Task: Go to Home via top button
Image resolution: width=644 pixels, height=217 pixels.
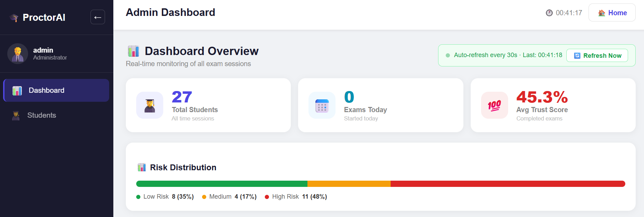Action: coord(612,12)
